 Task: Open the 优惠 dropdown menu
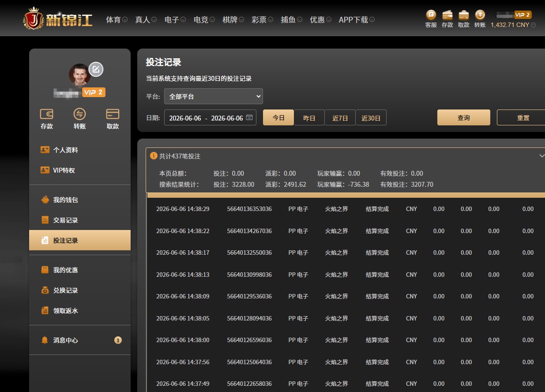coord(321,20)
